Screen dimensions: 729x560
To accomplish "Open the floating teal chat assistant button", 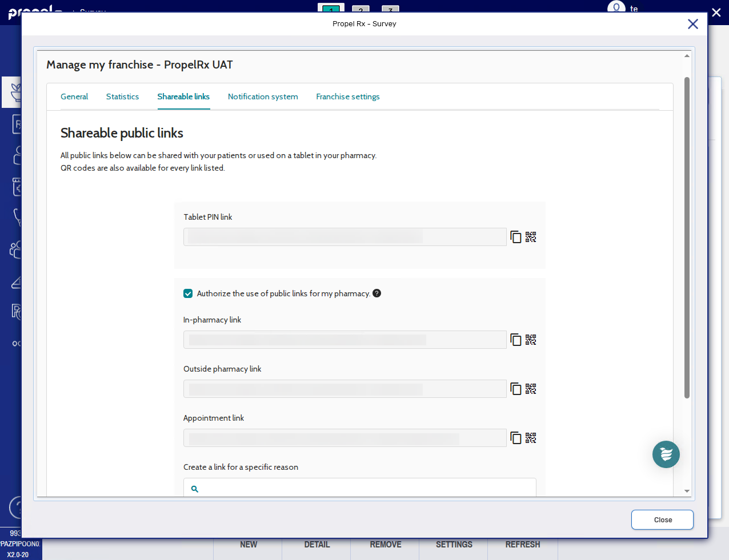I will pyautogui.click(x=666, y=454).
